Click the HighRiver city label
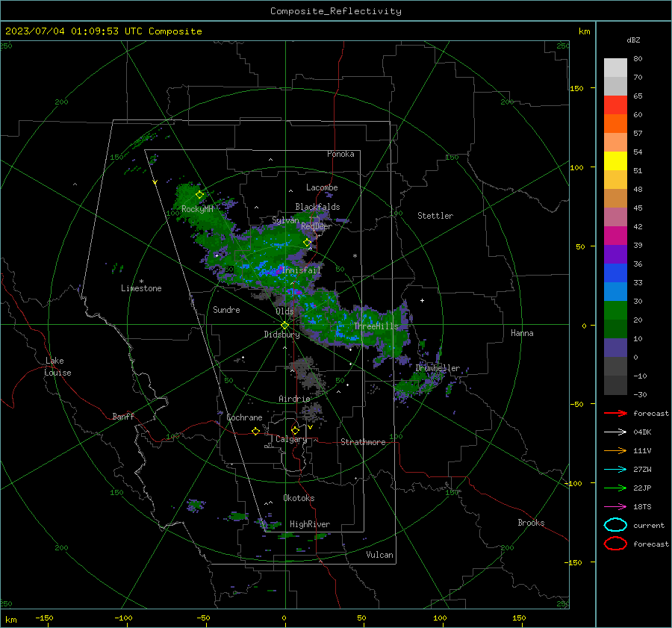The image size is (672, 628). point(310,524)
